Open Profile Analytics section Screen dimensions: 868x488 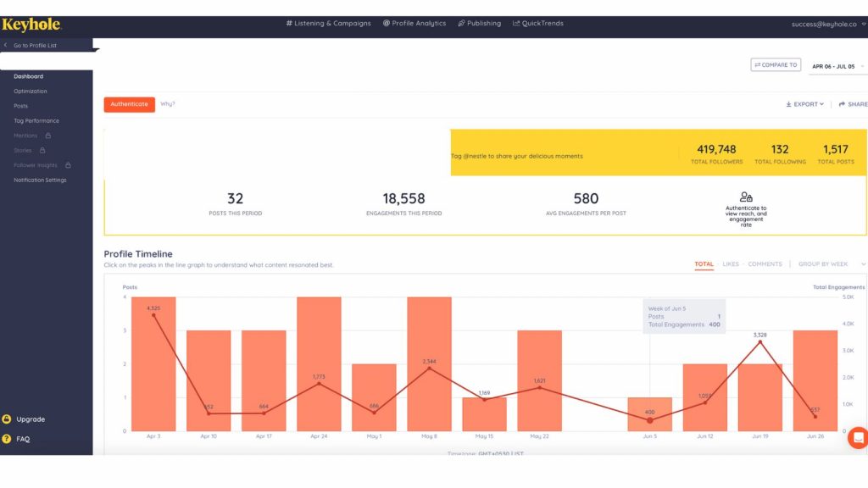414,23
